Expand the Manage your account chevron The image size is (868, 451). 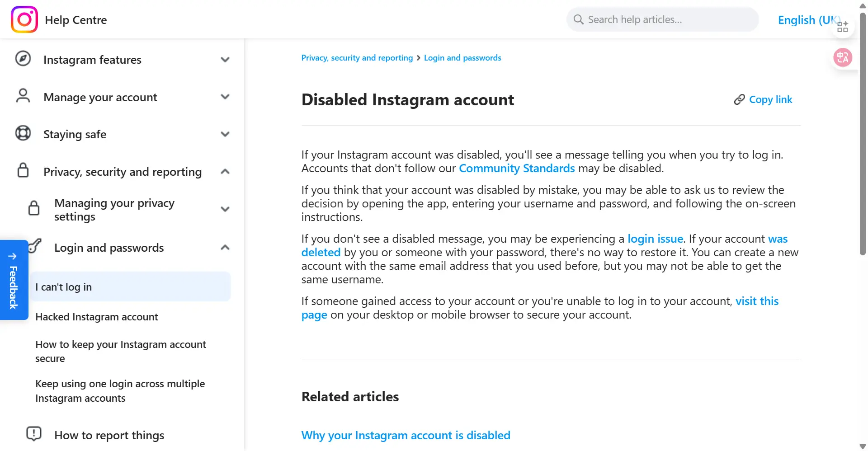point(225,97)
